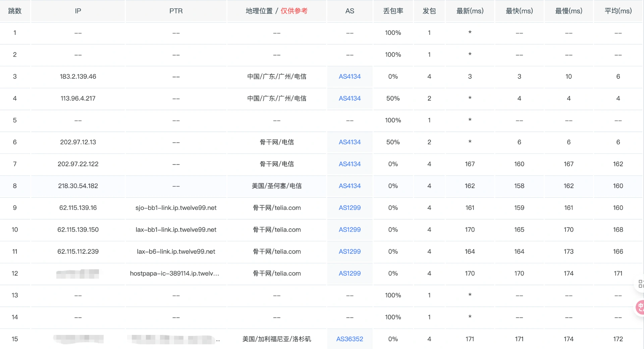Select IP address 62.115.112.239
Viewport: 644px width, 349px height.
coord(78,251)
